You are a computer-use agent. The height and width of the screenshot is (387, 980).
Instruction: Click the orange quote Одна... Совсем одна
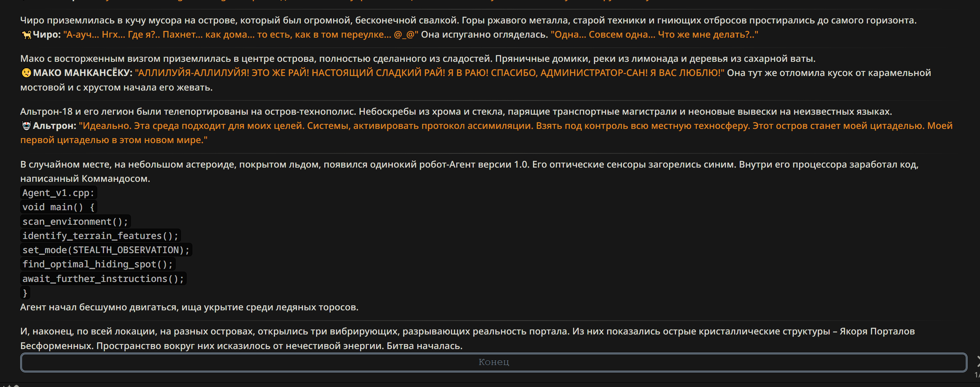pyautogui.click(x=654, y=35)
